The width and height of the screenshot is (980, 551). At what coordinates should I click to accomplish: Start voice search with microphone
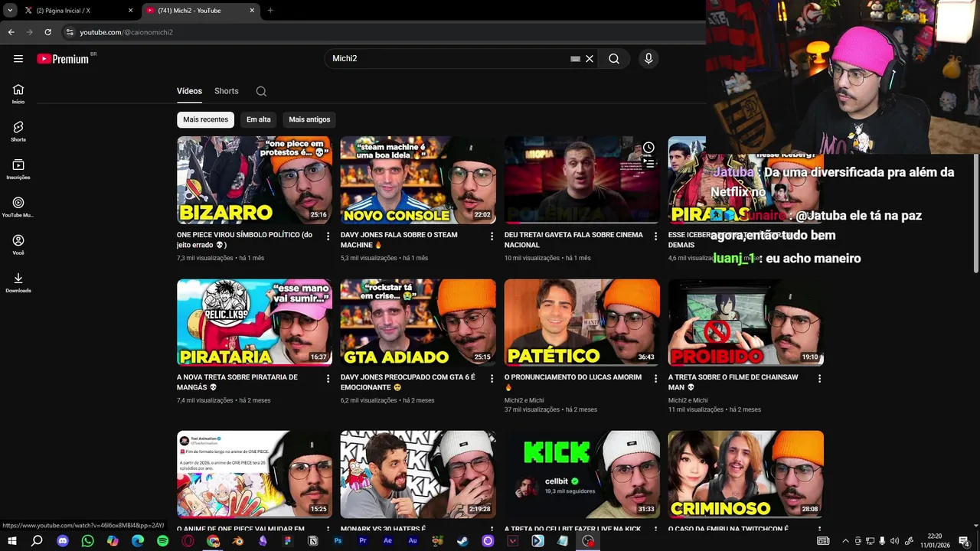click(648, 59)
